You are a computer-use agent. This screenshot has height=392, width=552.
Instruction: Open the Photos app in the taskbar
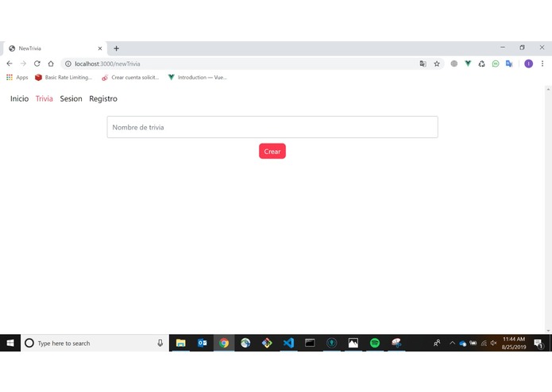point(353,343)
